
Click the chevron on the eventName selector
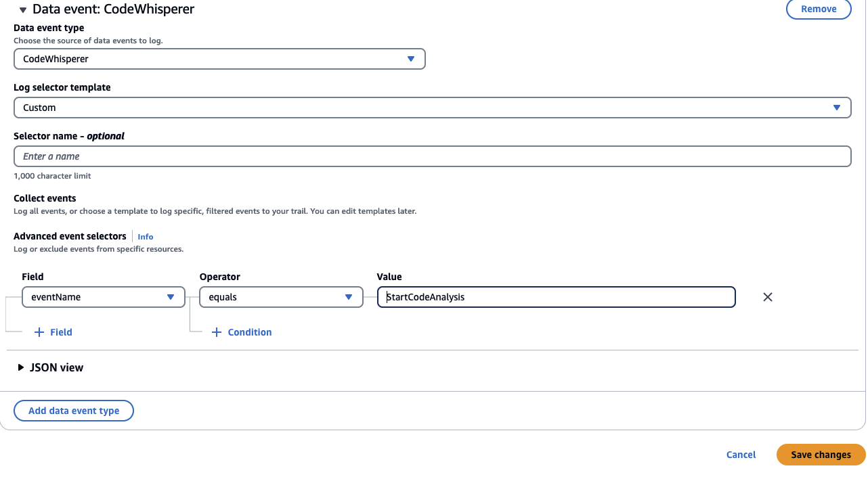[171, 297]
